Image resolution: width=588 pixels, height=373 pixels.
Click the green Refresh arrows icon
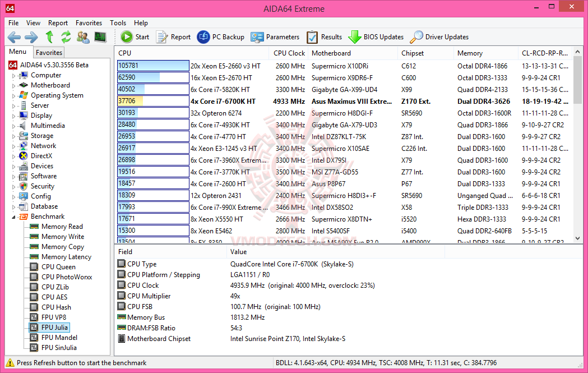tap(66, 37)
